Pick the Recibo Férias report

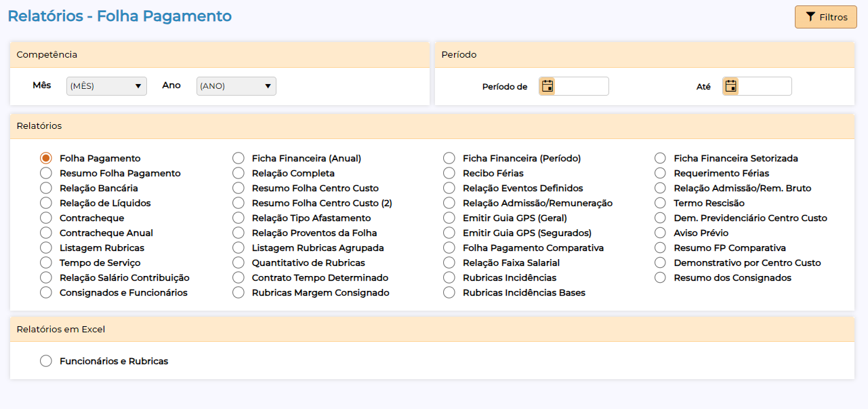pos(449,173)
